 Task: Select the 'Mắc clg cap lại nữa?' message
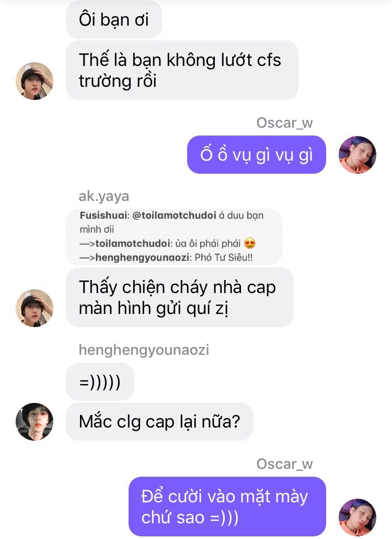click(159, 421)
